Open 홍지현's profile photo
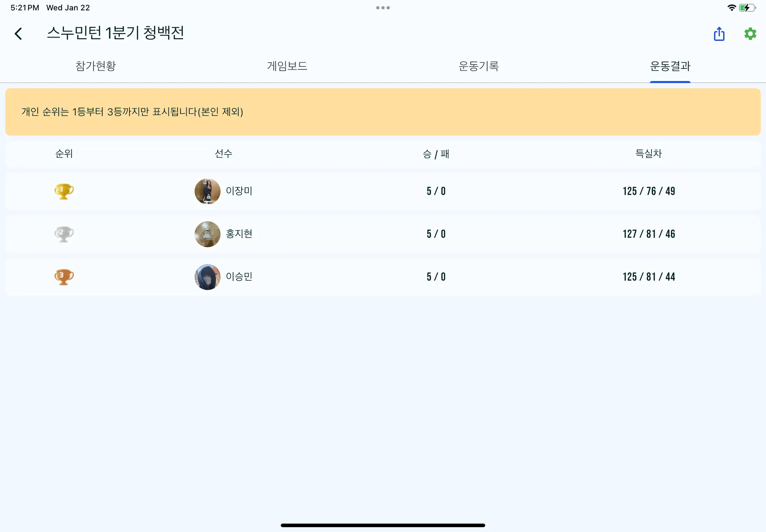Viewport: 766px width, 532px height. tap(207, 234)
